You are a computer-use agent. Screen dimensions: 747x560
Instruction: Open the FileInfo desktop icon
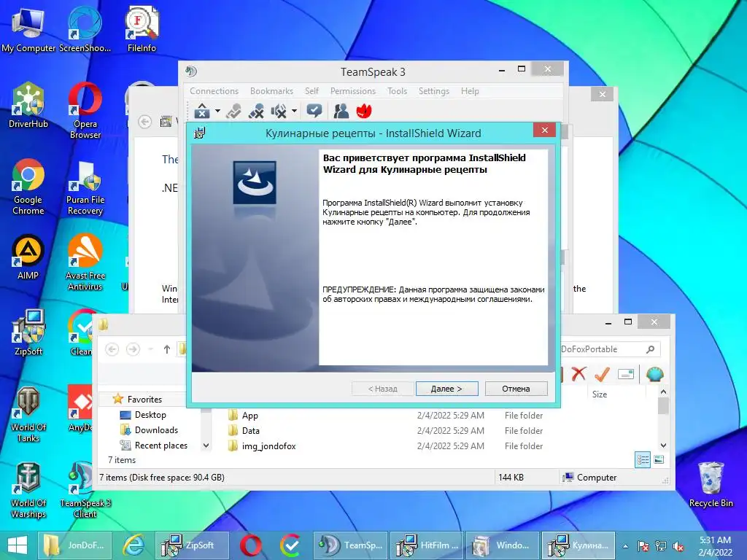(x=142, y=29)
